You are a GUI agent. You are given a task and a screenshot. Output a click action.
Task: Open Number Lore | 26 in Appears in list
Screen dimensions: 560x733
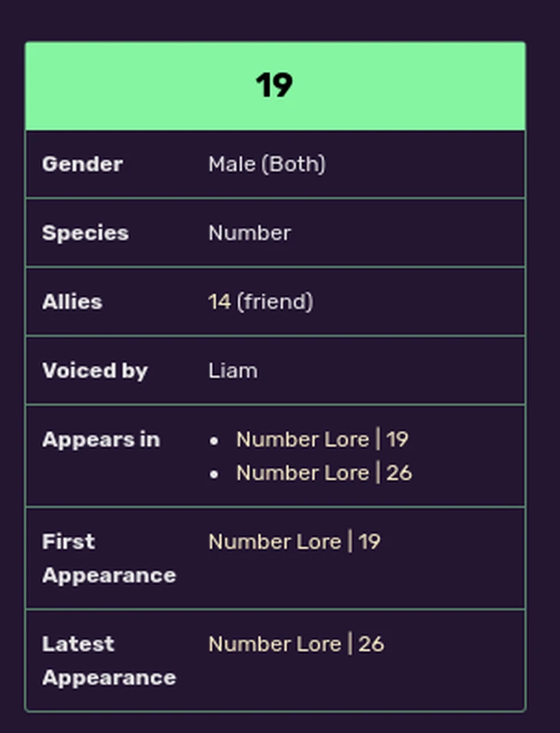(x=323, y=473)
